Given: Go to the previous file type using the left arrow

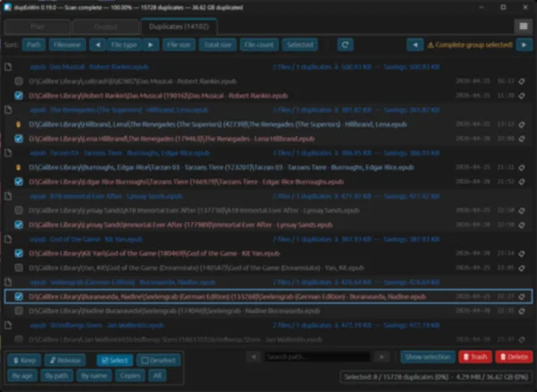Looking at the screenshot, I should click(98, 45).
